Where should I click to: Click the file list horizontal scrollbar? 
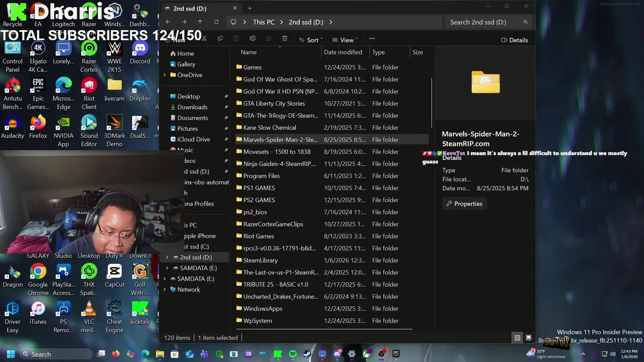324,330
